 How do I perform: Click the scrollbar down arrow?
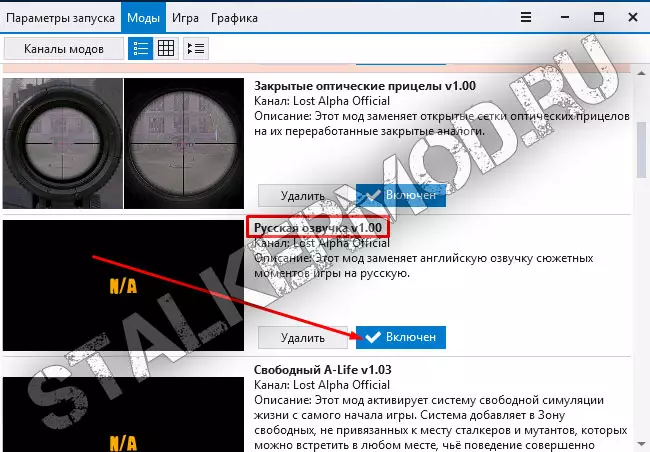click(x=641, y=444)
